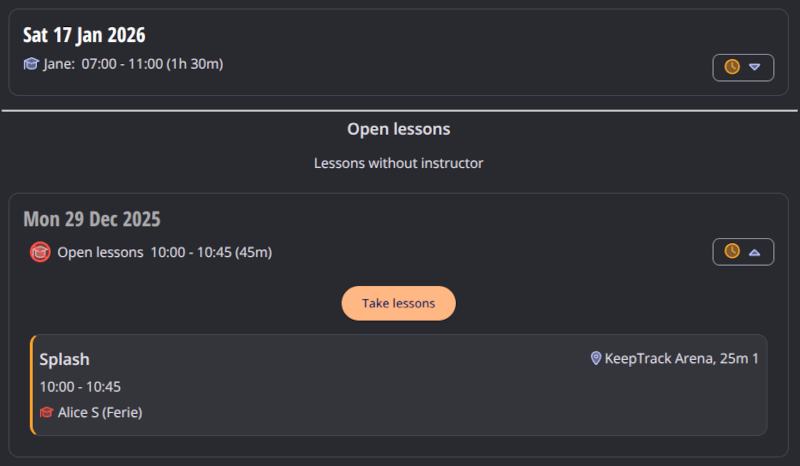Screen dimensions: 800x466
Task: Click the KeepTrack Arena, 25m 1 location
Action: [x=681, y=358]
